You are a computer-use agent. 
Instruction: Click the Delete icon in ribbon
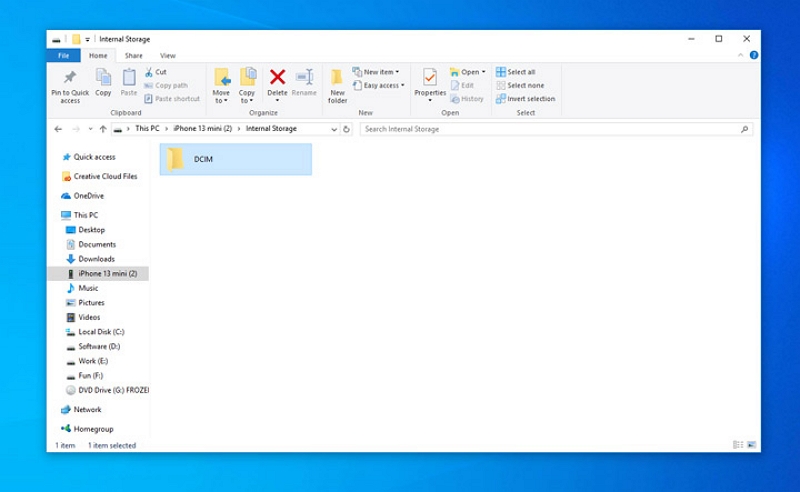(277, 78)
